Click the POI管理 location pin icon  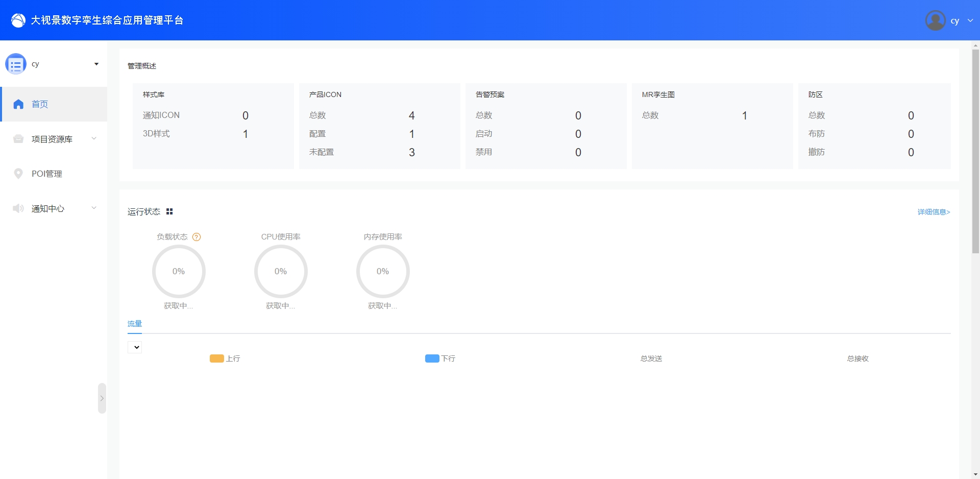tap(18, 174)
